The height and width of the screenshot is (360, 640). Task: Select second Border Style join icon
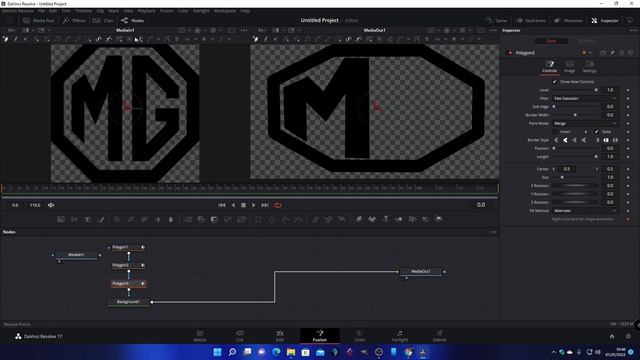565,140
